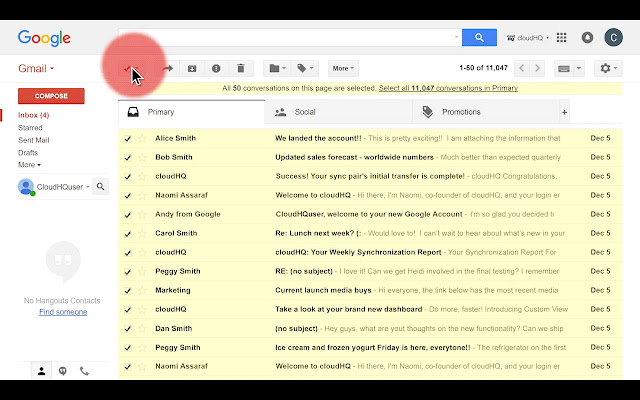Uncheck the Bob Smith email
Screen dimensions: 640x400
(128, 158)
